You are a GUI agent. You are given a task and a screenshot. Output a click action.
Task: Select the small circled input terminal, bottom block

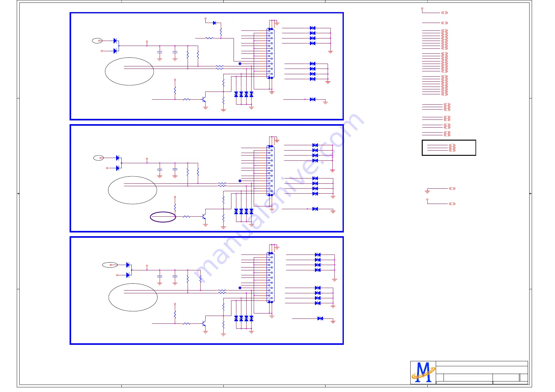coord(110,265)
